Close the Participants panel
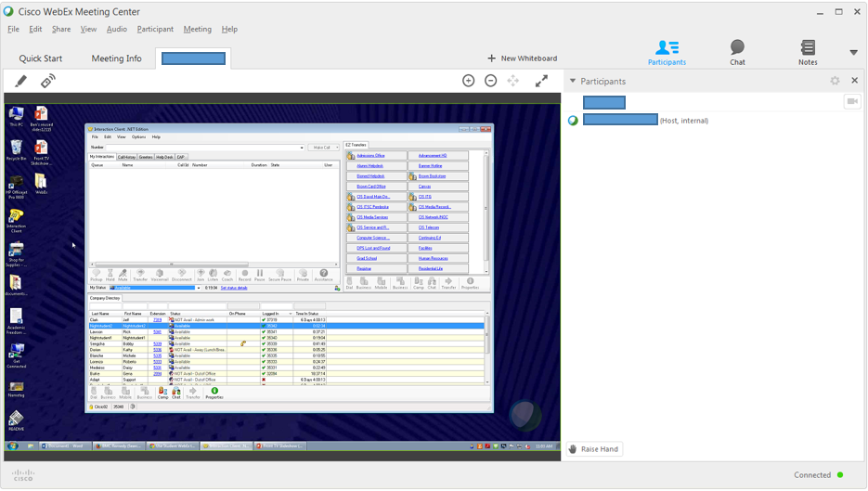This screenshot has height=491, width=868. pyautogui.click(x=855, y=81)
